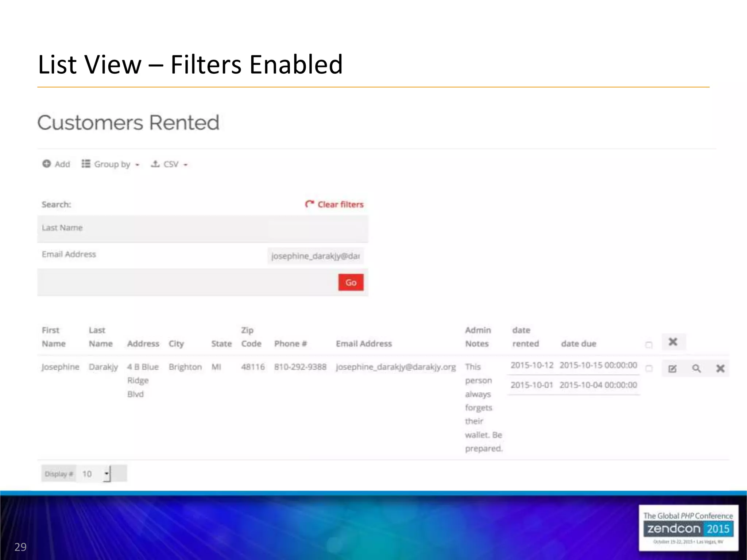Image resolution: width=747 pixels, height=560 pixels.
Task: Open the CSV dropdown caret
Action: pyautogui.click(x=186, y=165)
